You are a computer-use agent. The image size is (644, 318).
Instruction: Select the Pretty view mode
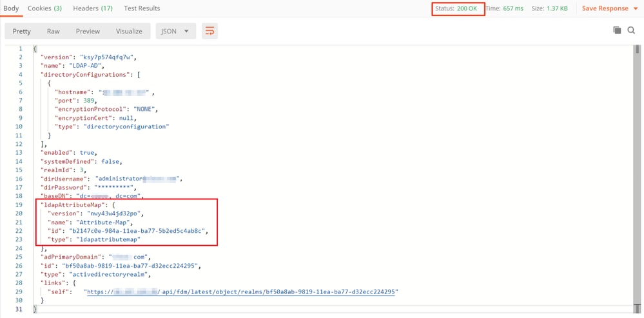pos(22,31)
